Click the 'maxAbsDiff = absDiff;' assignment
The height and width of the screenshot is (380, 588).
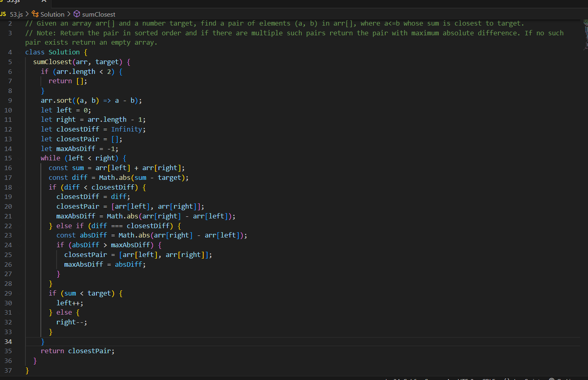(x=105, y=264)
